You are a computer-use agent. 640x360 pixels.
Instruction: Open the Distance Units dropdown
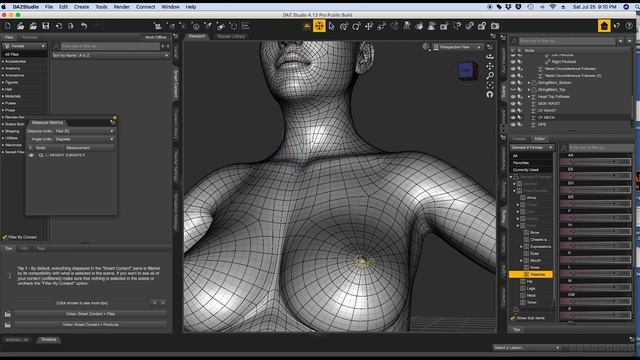[84, 131]
